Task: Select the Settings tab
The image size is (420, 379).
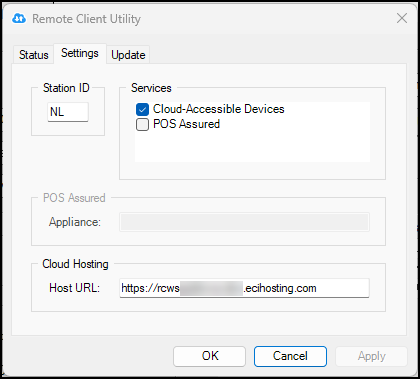Action: [80, 53]
